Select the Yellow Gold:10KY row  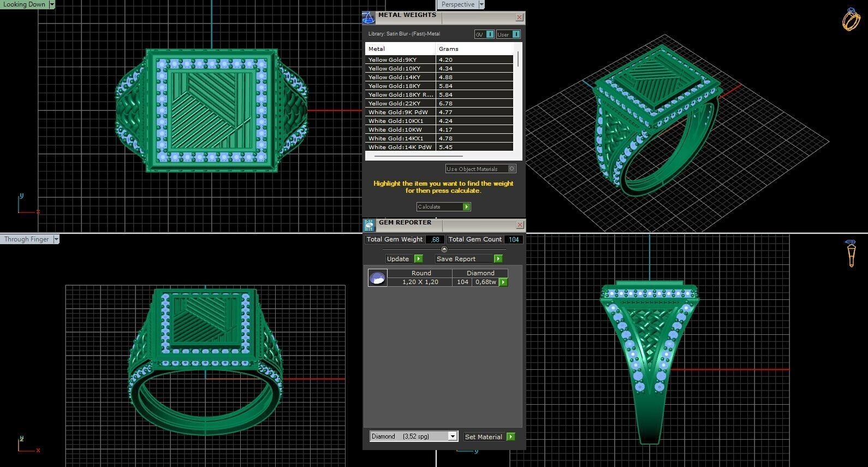pos(439,68)
